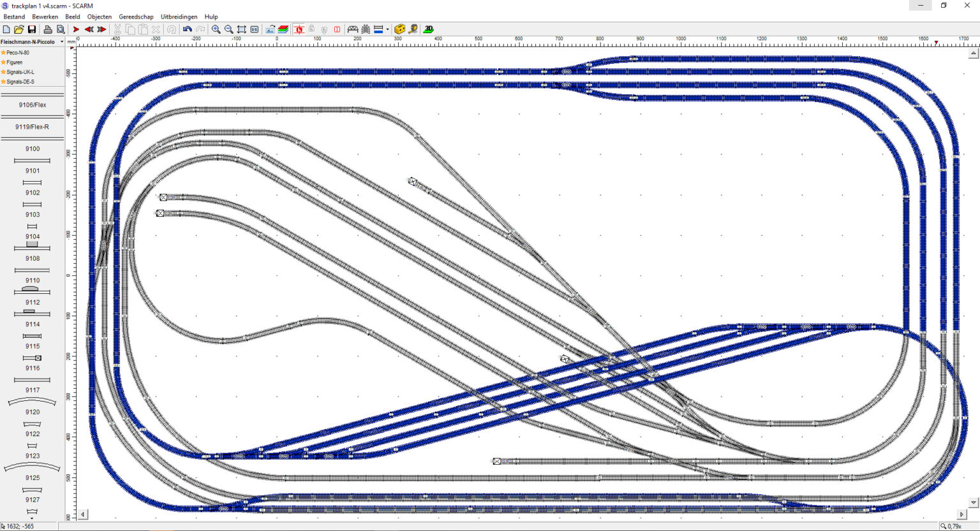Viewport: 980px width, 531px height.
Task: Pick the 9106/Flex track piece
Action: click(32, 105)
